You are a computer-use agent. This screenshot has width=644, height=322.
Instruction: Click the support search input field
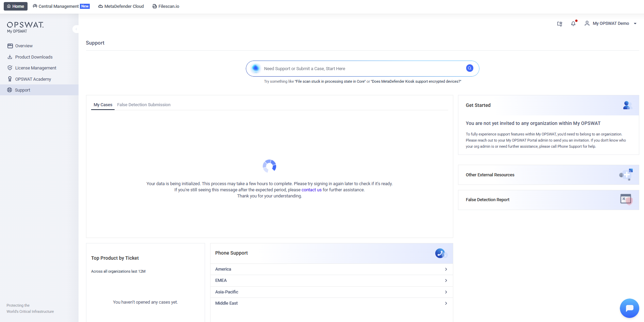pos(360,69)
